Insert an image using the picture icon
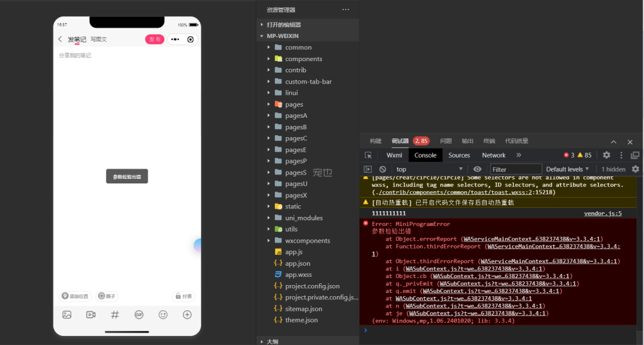This screenshot has height=345, width=644. click(66, 315)
